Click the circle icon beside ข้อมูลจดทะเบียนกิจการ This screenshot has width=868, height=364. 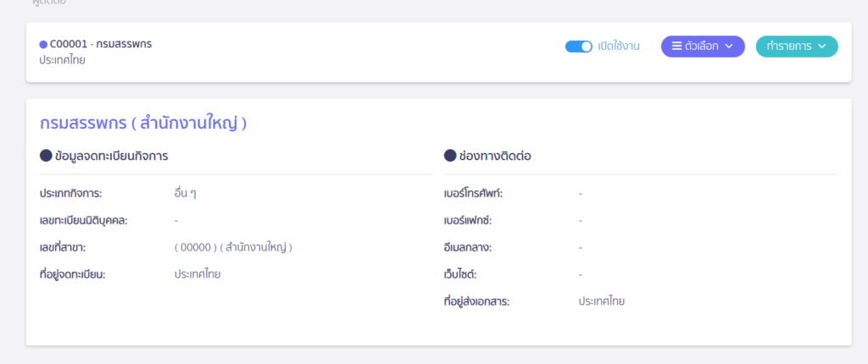[x=46, y=156]
